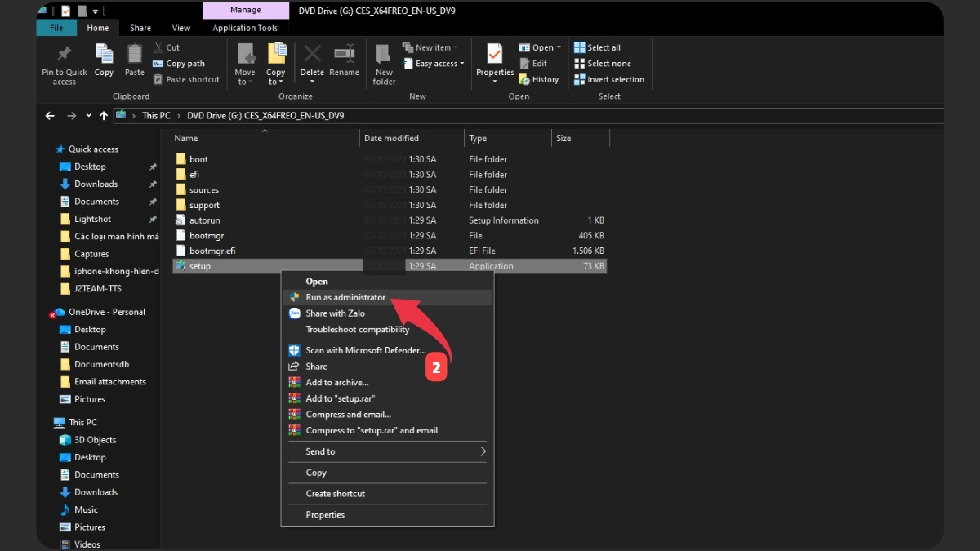The height and width of the screenshot is (551, 980).
Task: Sort files by clicking the Name column header
Action: [x=185, y=138]
